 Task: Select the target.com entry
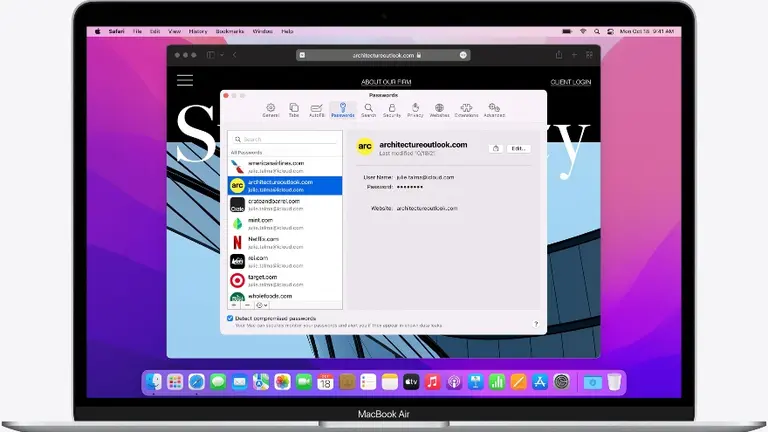click(285, 281)
